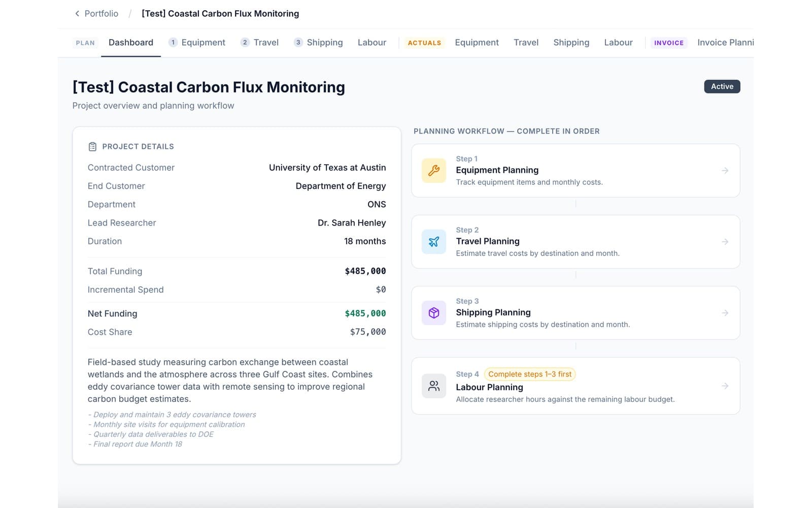The width and height of the screenshot is (812, 508).
Task: Click the ONS department value
Action: click(377, 204)
